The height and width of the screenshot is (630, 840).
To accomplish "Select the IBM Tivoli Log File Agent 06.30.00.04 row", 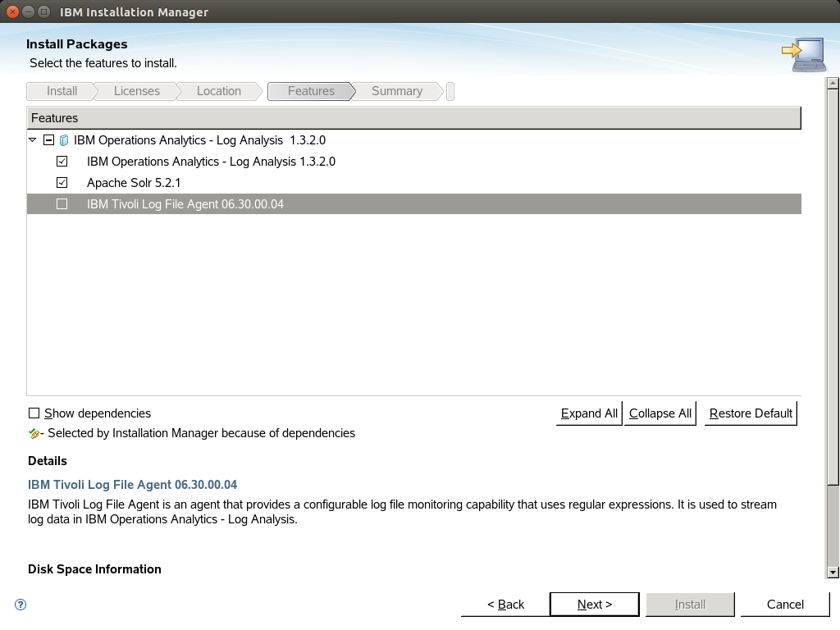I will coord(414,204).
